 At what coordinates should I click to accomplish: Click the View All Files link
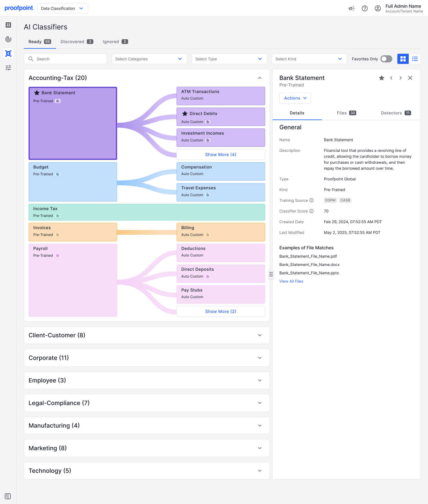(x=291, y=281)
